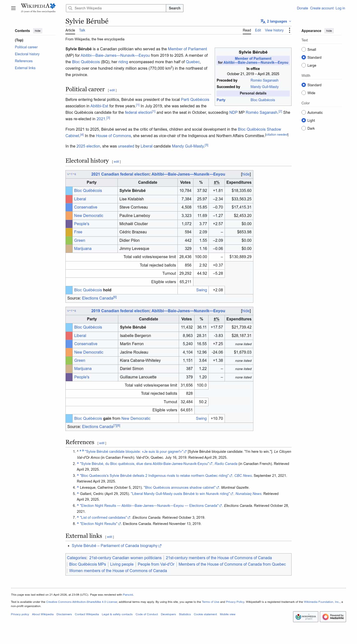Screen dimensions: 357x644
Task: Select Standard text size
Action: pyautogui.click(x=303, y=58)
